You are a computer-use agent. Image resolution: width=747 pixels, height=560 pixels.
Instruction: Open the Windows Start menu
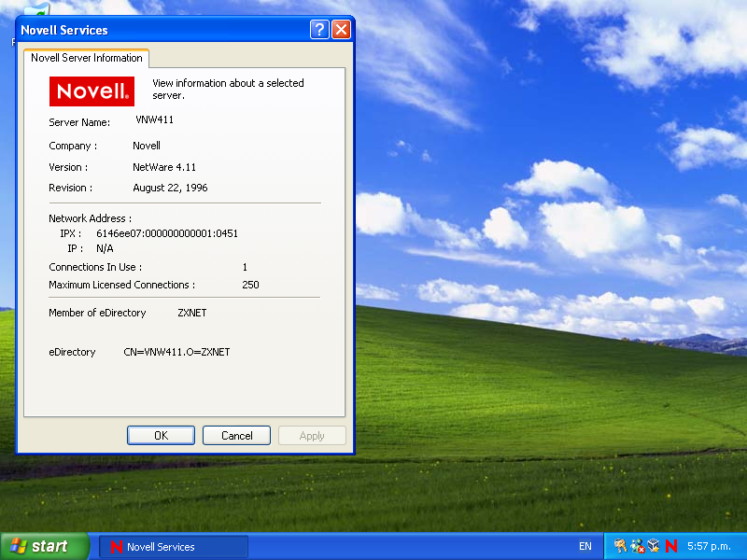(x=45, y=546)
